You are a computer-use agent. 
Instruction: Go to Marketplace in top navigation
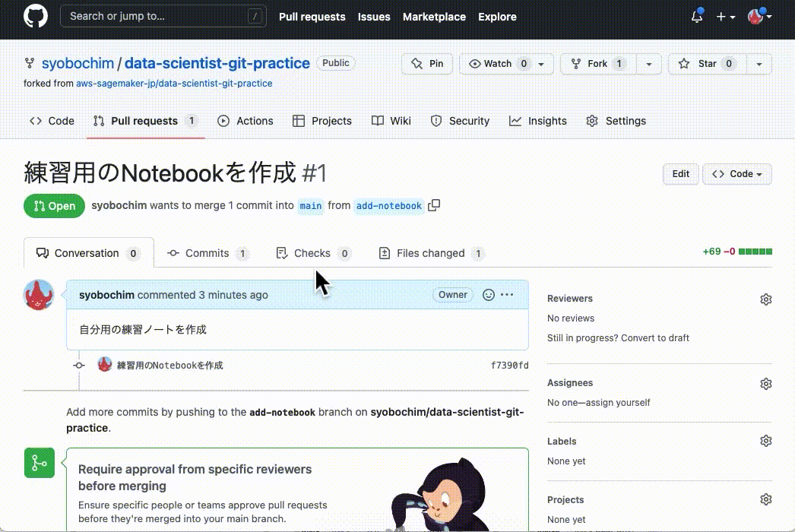(x=434, y=17)
